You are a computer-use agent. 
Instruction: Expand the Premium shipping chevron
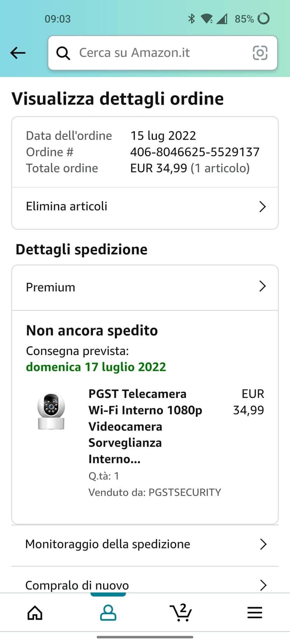pos(262,286)
